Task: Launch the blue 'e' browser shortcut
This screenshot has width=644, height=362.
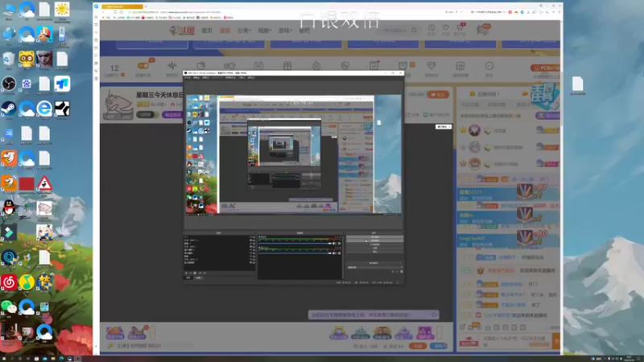Action: pyautogui.click(x=44, y=109)
